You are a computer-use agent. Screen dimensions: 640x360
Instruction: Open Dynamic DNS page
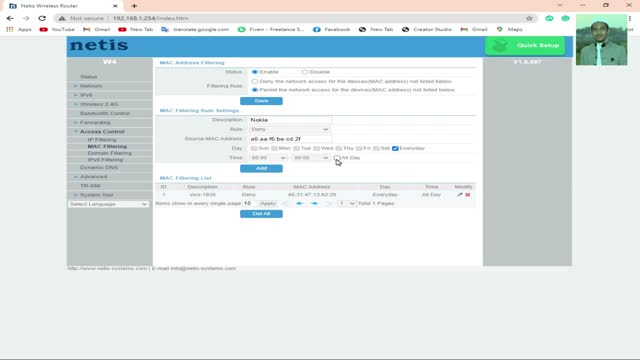pyautogui.click(x=99, y=168)
